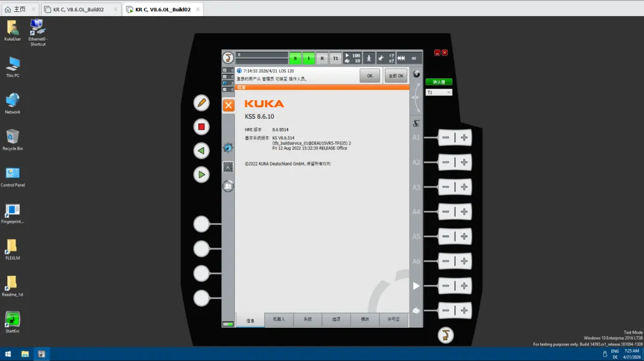Viewport: 644px width, 361px height.
Task: Click the last round hardware status key
Action: click(x=202, y=298)
